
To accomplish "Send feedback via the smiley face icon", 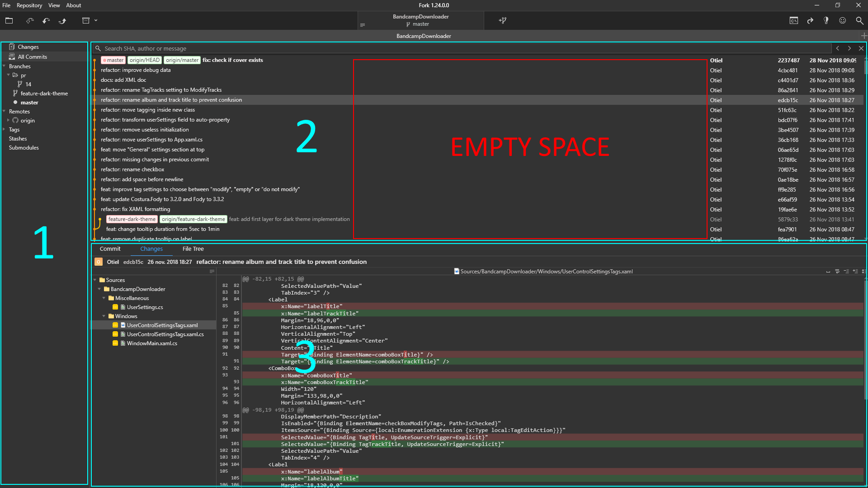I will tap(842, 20).
